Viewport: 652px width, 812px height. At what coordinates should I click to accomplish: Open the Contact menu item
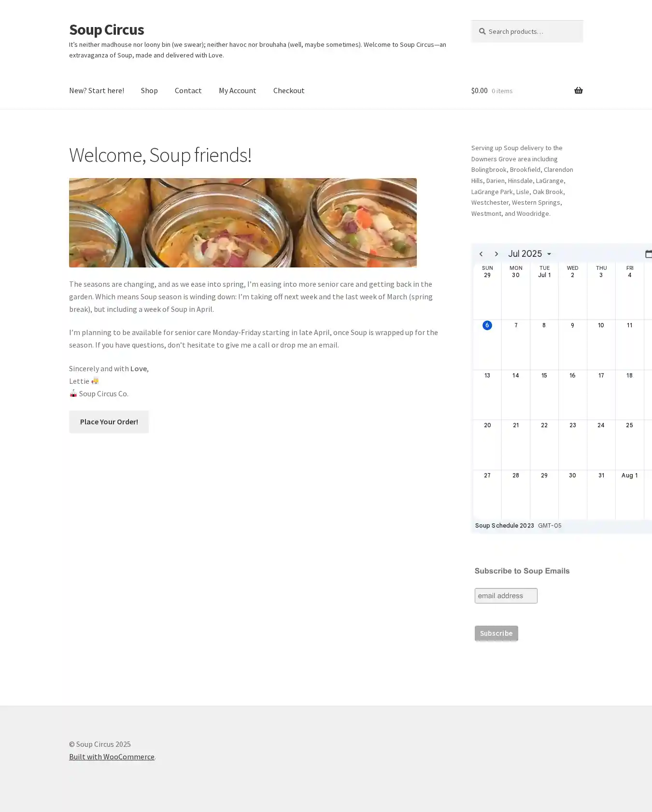tap(188, 90)
